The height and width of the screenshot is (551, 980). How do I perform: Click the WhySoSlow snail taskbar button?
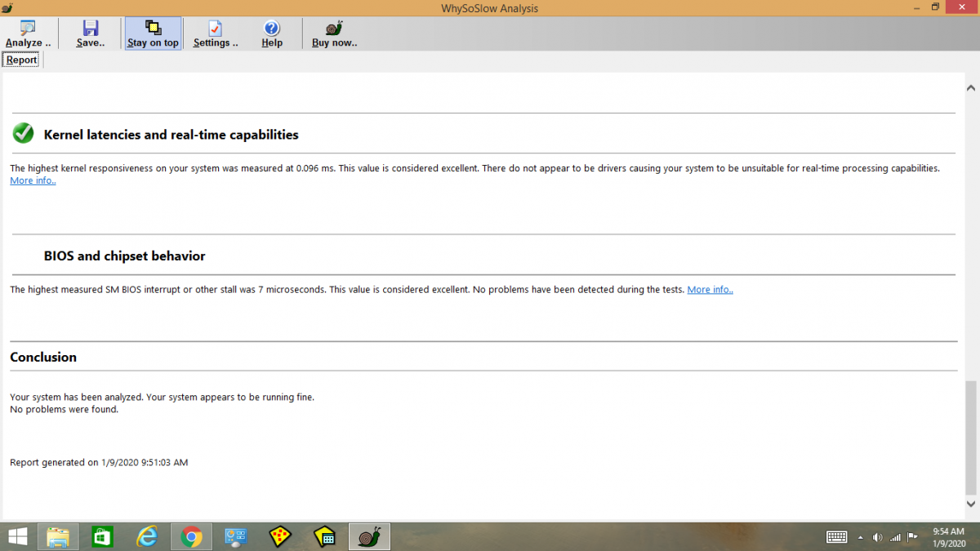pos(369,536)
